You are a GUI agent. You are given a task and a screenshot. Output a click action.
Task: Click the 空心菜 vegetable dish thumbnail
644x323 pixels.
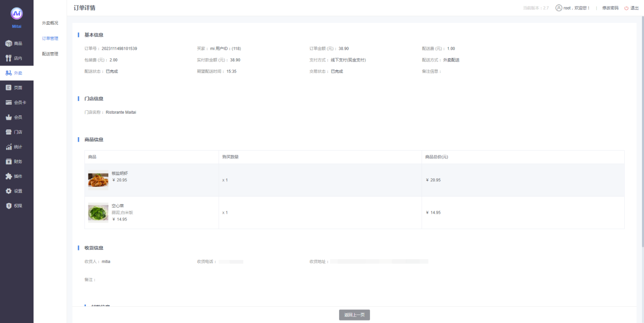pyautogui.click(x=98, y=212)
